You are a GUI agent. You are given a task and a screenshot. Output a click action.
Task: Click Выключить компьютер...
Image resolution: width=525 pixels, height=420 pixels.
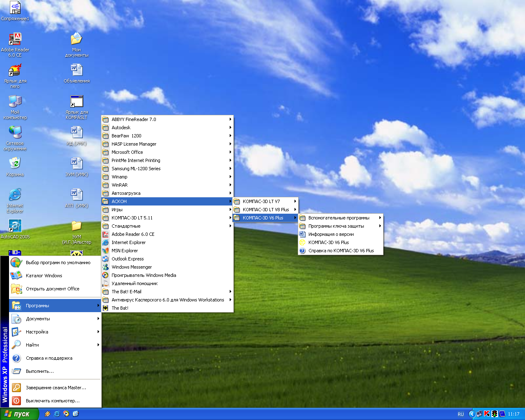point(55,401)
